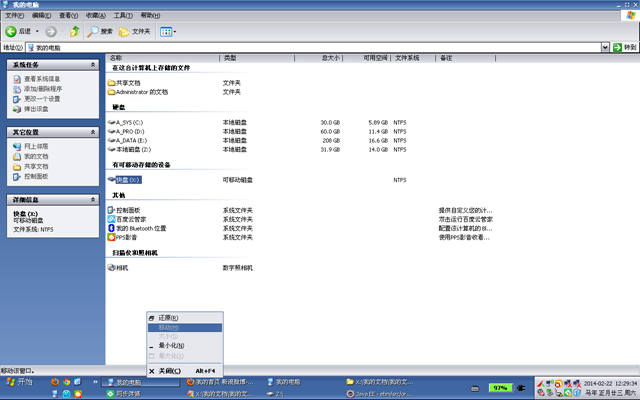Click the Windows 开始 Start button
The height and width of the screenshot is (400, 640).
(x=20, y=382)
